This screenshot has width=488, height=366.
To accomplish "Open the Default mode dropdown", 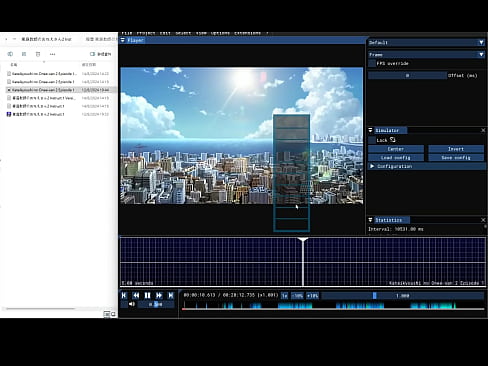I will coord(426,42).
